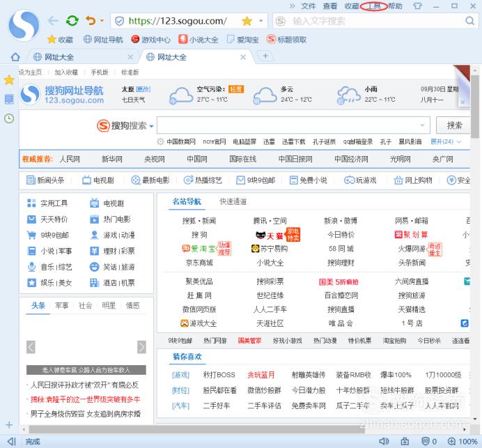Open 人民网 recommended link
482x448 pixels.
tap(70, 159)
